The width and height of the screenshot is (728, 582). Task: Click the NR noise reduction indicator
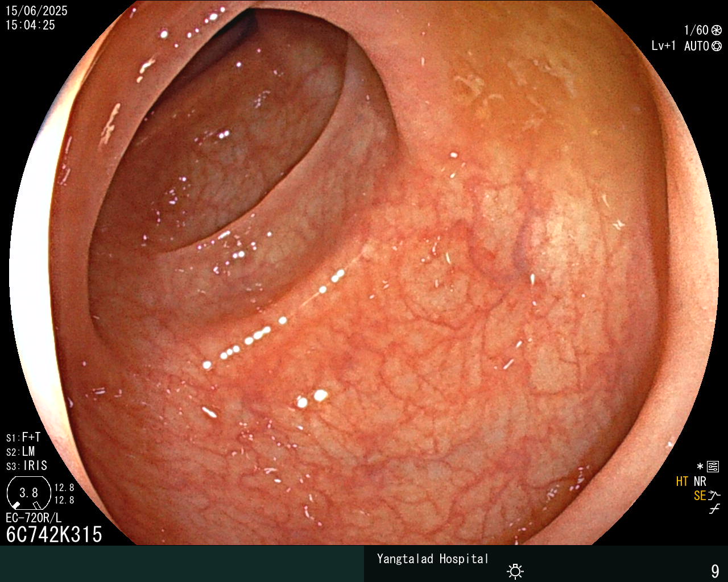coord(700,482)
